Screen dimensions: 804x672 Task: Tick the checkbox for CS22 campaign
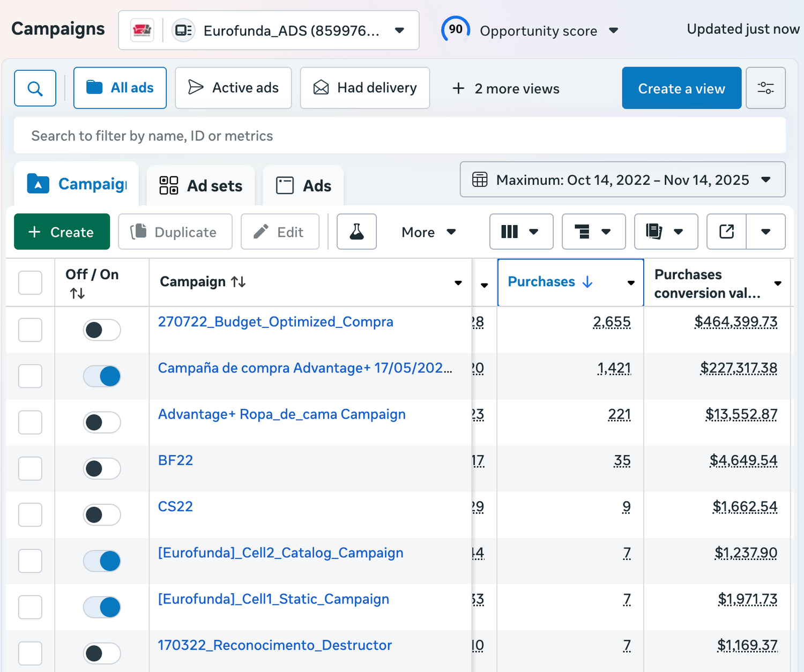[30, 514]
